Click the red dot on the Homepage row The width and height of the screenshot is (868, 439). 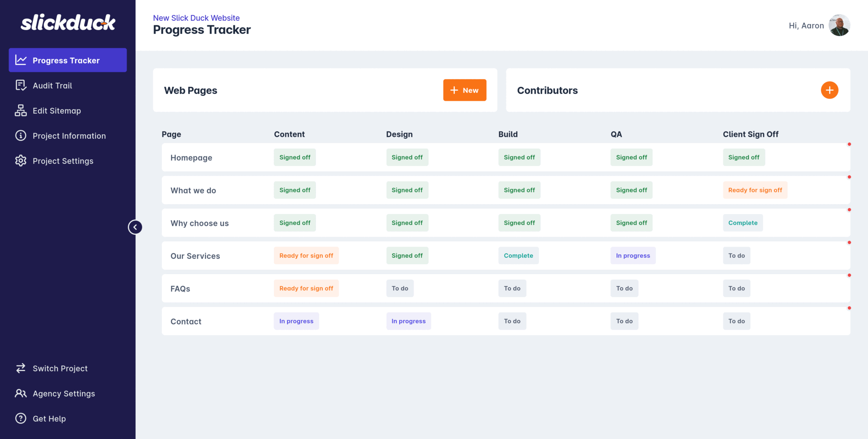[849, 145]
